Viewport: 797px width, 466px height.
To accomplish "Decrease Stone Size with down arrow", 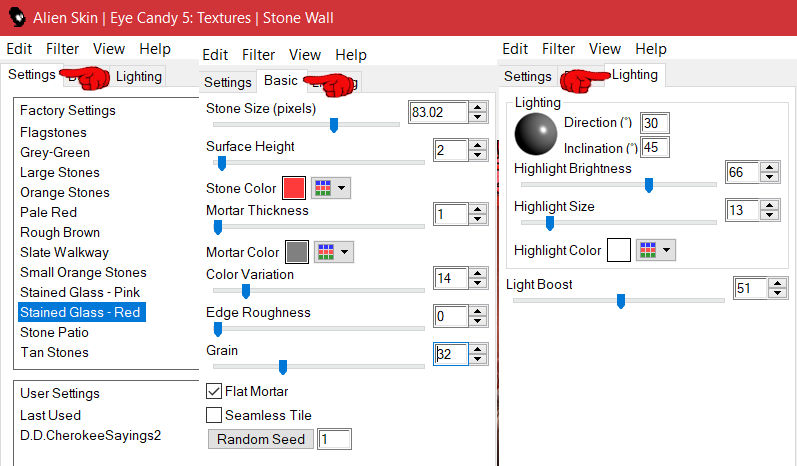I will click(477, 117).
